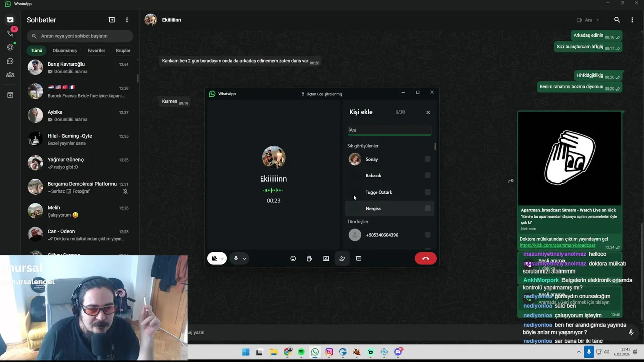The image size is (644, 362).
Task: Share screen in the call
Action: pyautogui.click(x=326, y=258)
